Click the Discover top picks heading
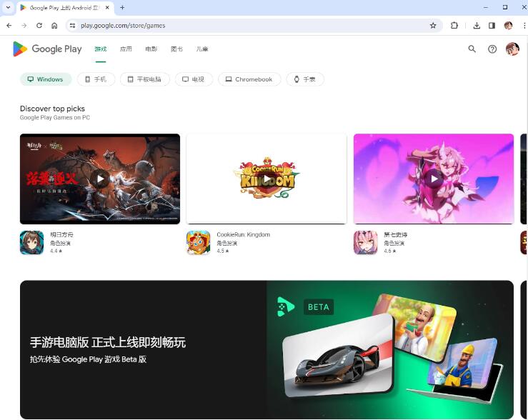The height and width of the screenshot is (420, 528). click(52, 109)
